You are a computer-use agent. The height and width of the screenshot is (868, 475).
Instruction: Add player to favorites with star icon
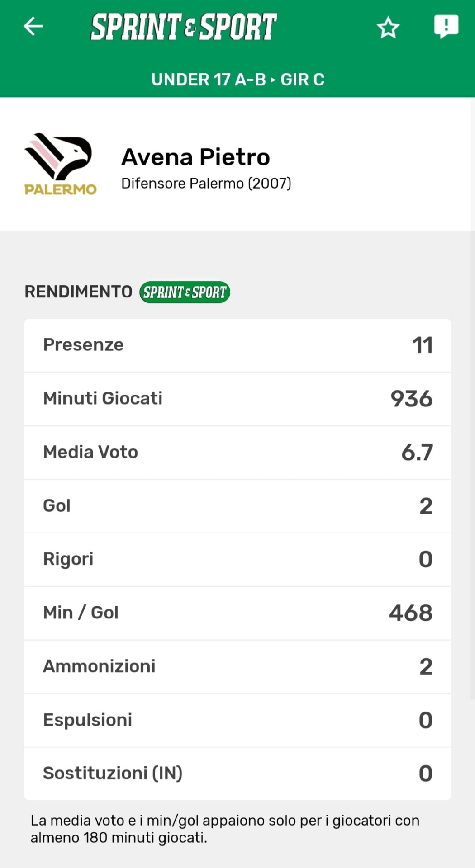pos(388,28)
